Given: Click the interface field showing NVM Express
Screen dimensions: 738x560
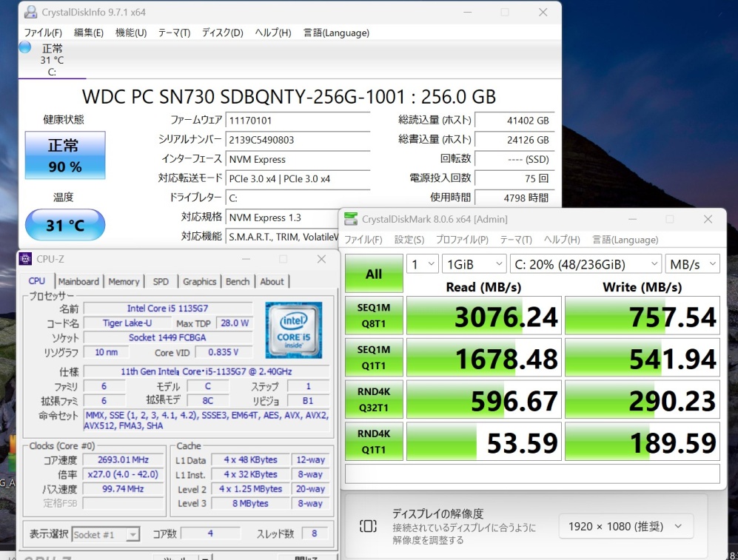Looking at the screenshot, I should (298, 159).
